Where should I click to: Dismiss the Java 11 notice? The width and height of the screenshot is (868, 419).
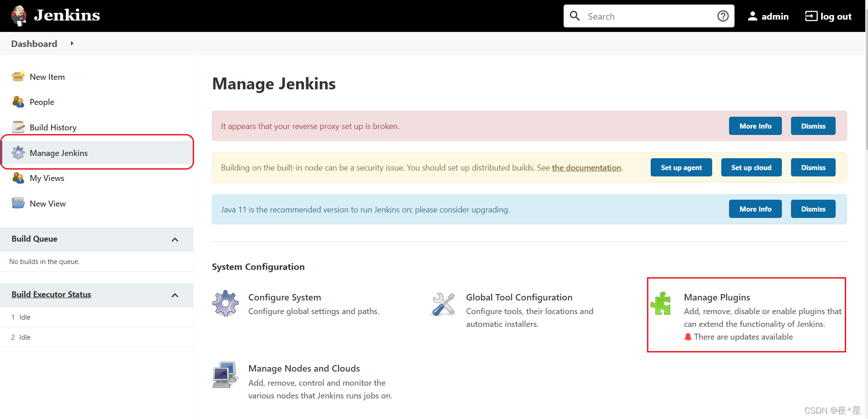coord(813,209)
